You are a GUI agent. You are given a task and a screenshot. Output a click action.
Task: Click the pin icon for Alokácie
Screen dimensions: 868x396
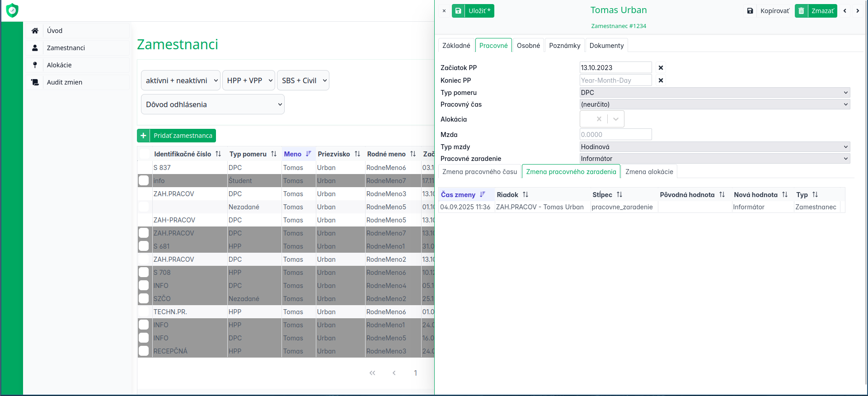[35, 65]
